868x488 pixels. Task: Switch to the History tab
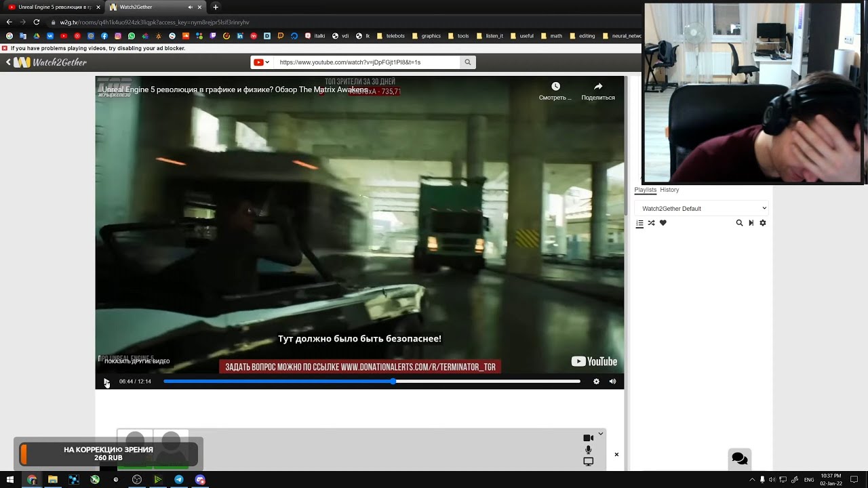tap(669, 190)
